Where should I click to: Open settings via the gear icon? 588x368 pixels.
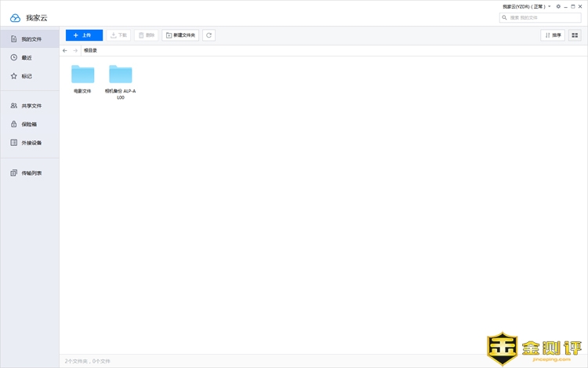point(558,6)
